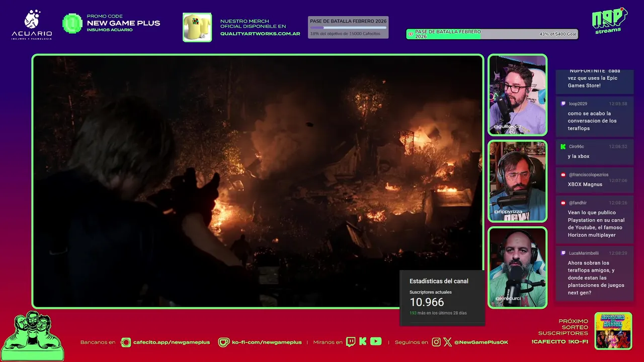Click the 'XBOX Magnus' chat message
644x362 pixels.
click(x=585, y=185)
